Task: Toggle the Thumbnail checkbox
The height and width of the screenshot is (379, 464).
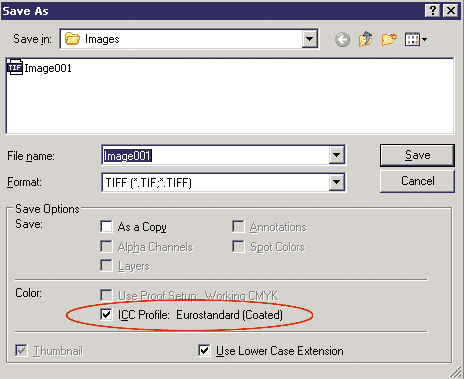Action: [21, 350]
